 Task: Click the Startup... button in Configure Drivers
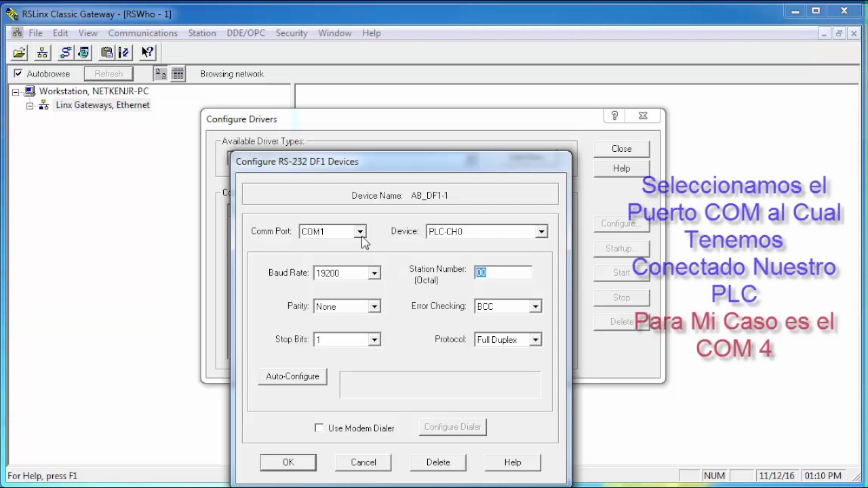621,248
